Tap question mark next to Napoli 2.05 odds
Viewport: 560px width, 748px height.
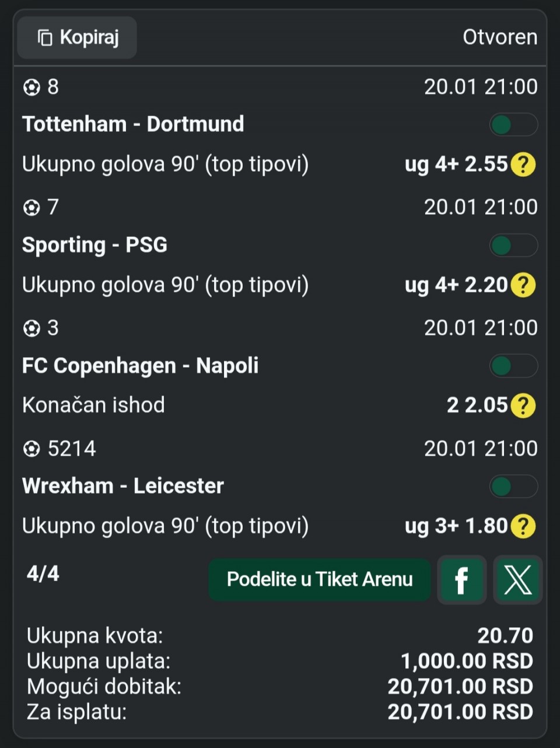[523, 406]
